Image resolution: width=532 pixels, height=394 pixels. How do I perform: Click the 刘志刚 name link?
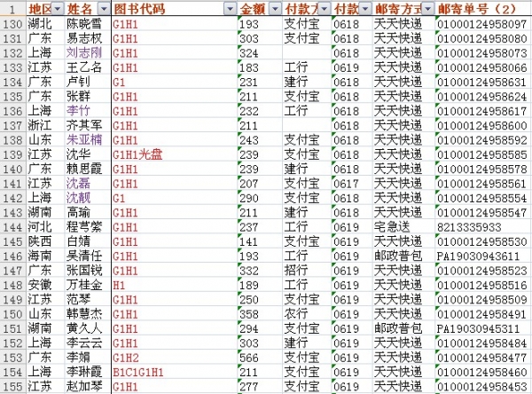tap(84, 52)
